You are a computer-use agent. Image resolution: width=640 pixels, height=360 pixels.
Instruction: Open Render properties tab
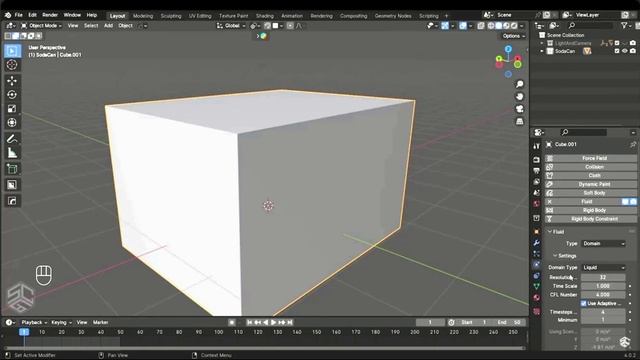tap(536, 160)
